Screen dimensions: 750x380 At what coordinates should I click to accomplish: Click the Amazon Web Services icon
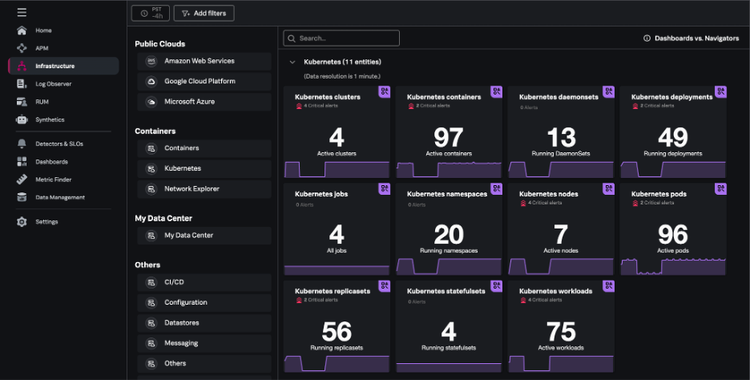tap(151, 61)
